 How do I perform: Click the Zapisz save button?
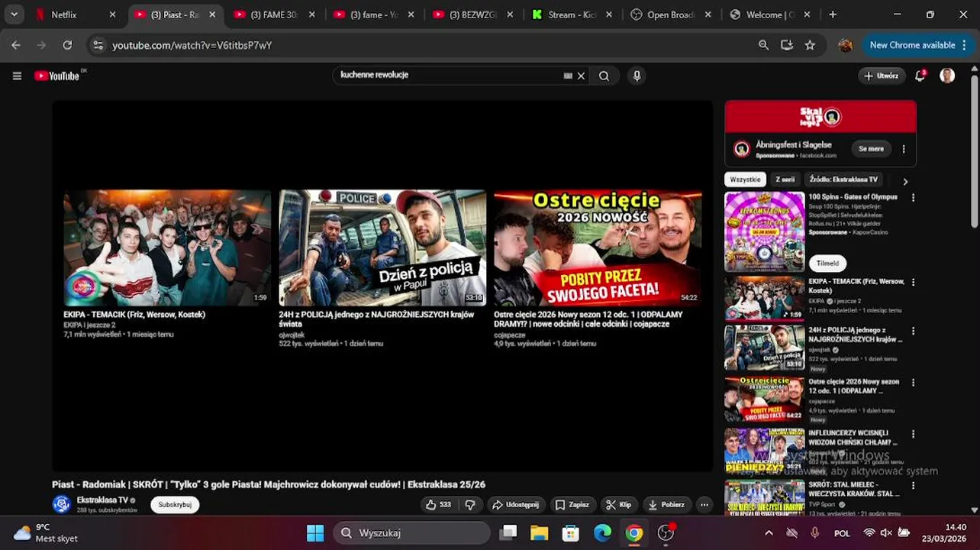(572, 504)
